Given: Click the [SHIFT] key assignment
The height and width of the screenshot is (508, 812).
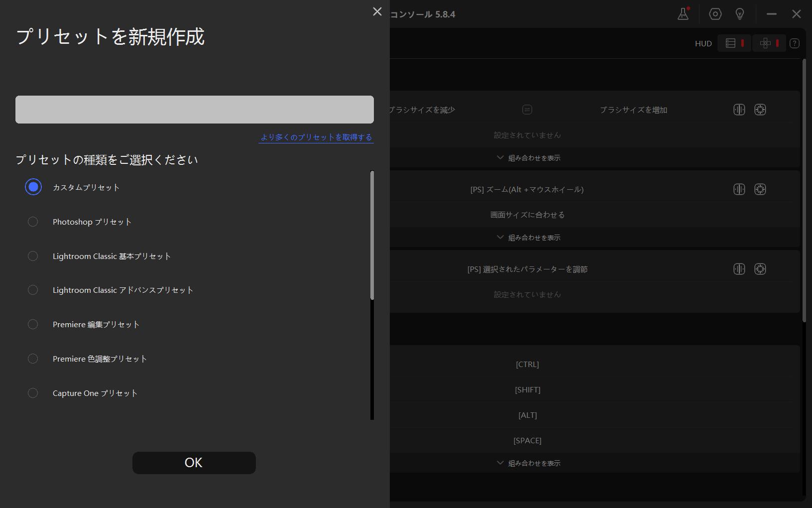Looking at the screenshot, I should tap(527, 390).
